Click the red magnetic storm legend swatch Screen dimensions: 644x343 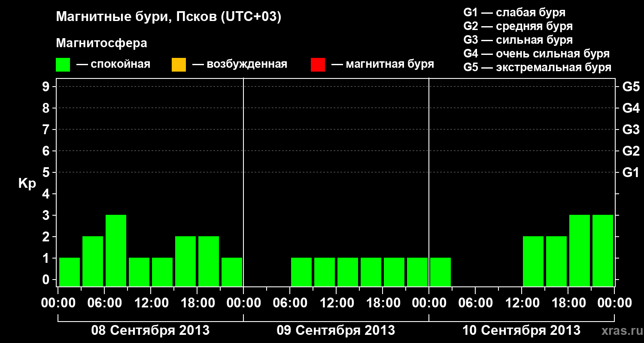pyautogui.click(x=318, y=65)
